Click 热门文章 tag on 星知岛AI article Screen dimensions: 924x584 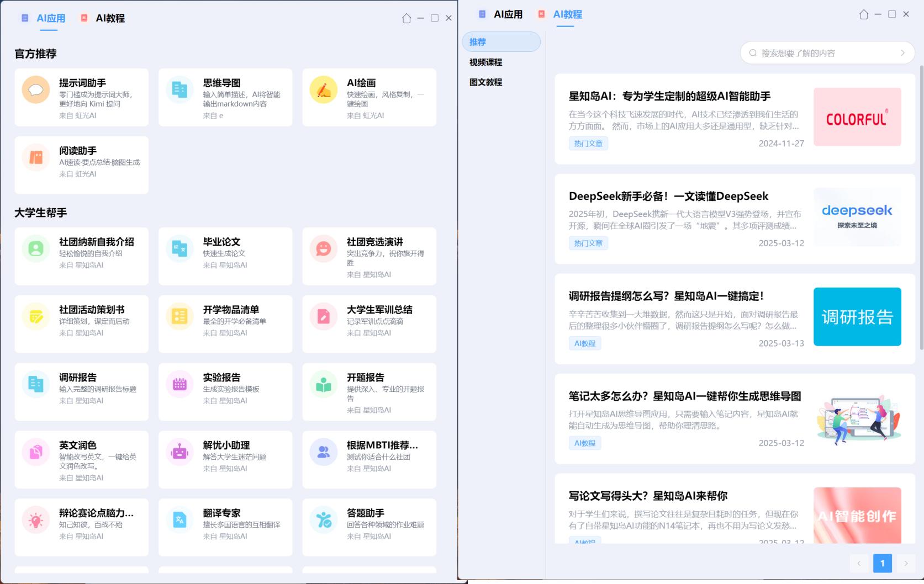(588, 144)
